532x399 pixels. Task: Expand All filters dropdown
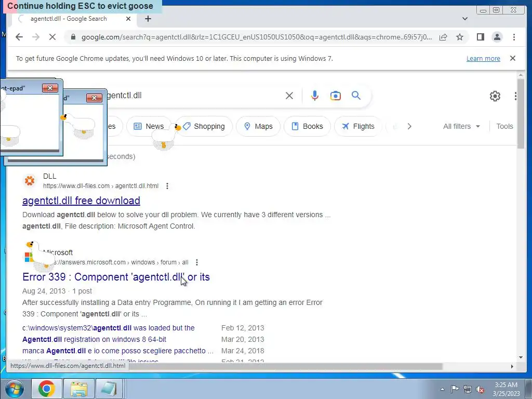[461, 126]
